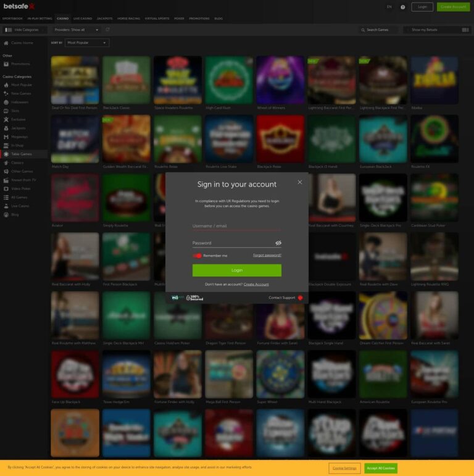Open the EN language selector
Image resolution: width=474 pixels, height=476 pixels.
tap(389, 7)
